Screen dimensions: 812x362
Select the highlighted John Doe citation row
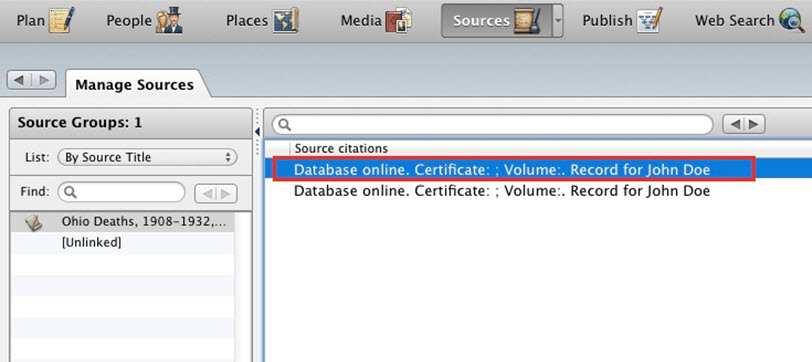tap(539, 169)
